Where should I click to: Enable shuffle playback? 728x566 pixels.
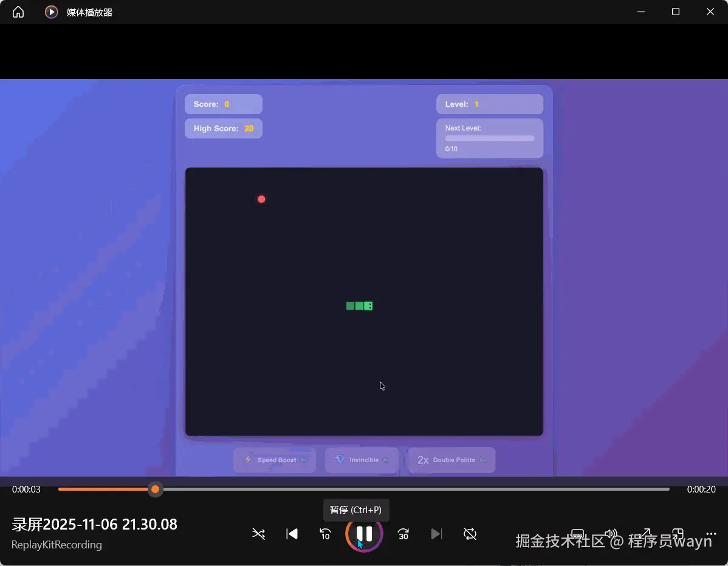pyautogui.click(x=258, y=534)
